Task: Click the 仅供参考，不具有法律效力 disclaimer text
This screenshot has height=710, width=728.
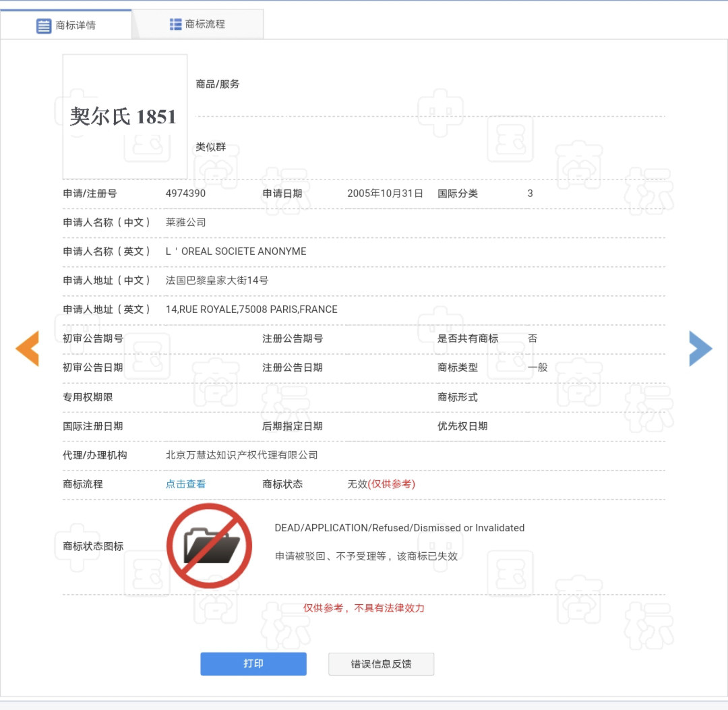Action: pos(364,608)
